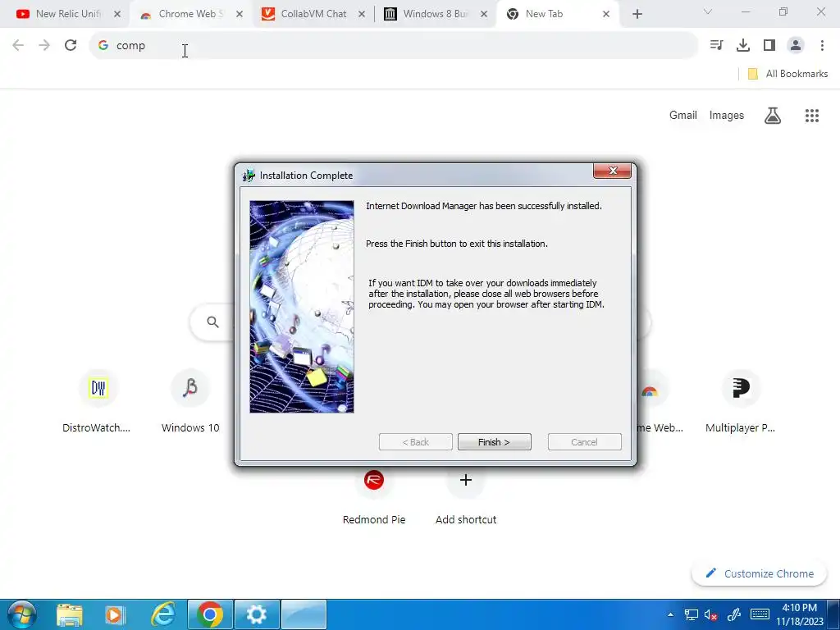
Task: Close the Installation Complete dialog
Action: point(612,171)
